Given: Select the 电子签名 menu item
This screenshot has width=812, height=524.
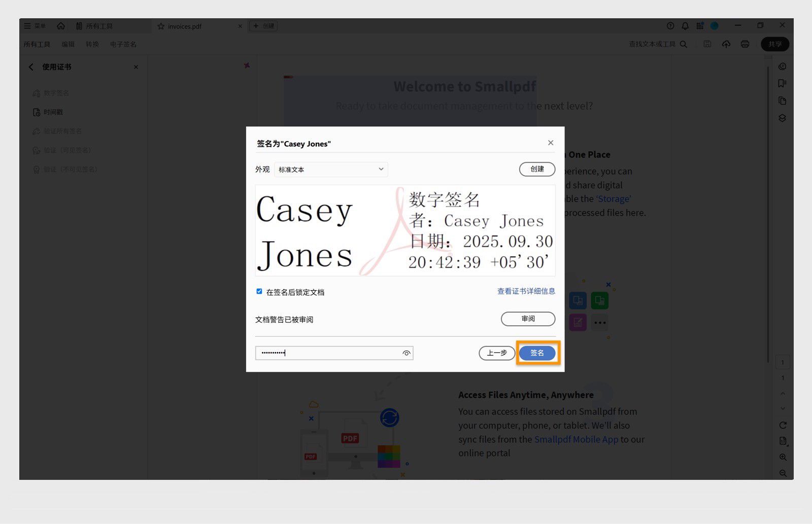Looking at the screenshot, I should [123, 44].
